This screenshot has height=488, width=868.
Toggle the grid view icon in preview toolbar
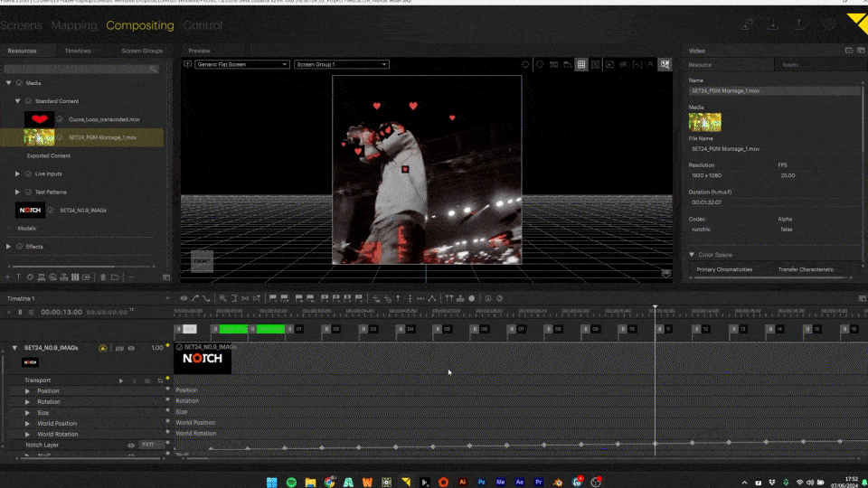[581, 65]
